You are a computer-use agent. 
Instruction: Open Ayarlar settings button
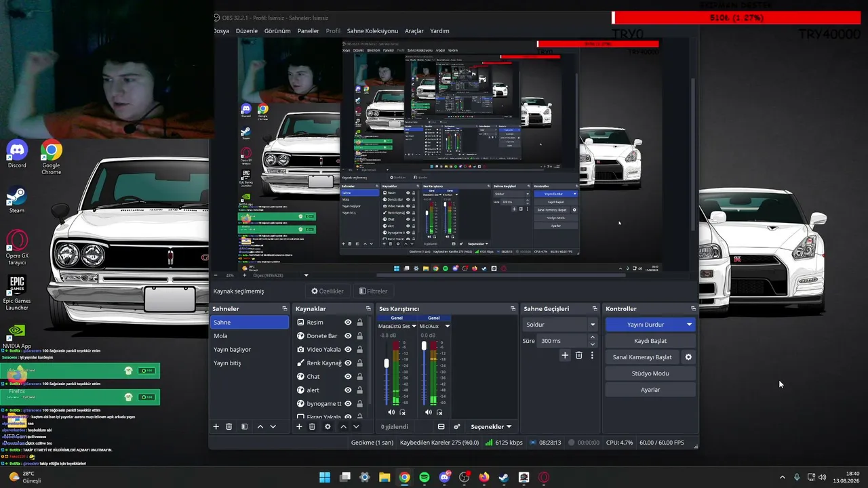[x=650, y=390]
